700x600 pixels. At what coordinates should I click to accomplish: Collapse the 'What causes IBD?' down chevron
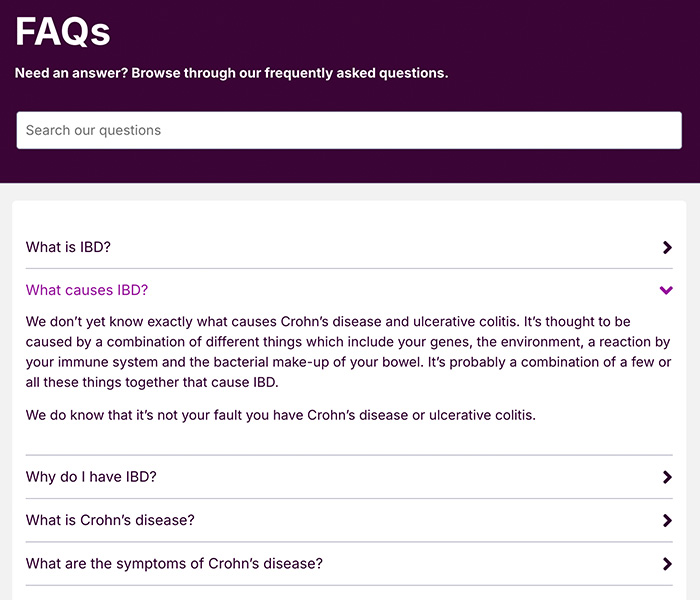pyautogui.click(x=667, y=291)
